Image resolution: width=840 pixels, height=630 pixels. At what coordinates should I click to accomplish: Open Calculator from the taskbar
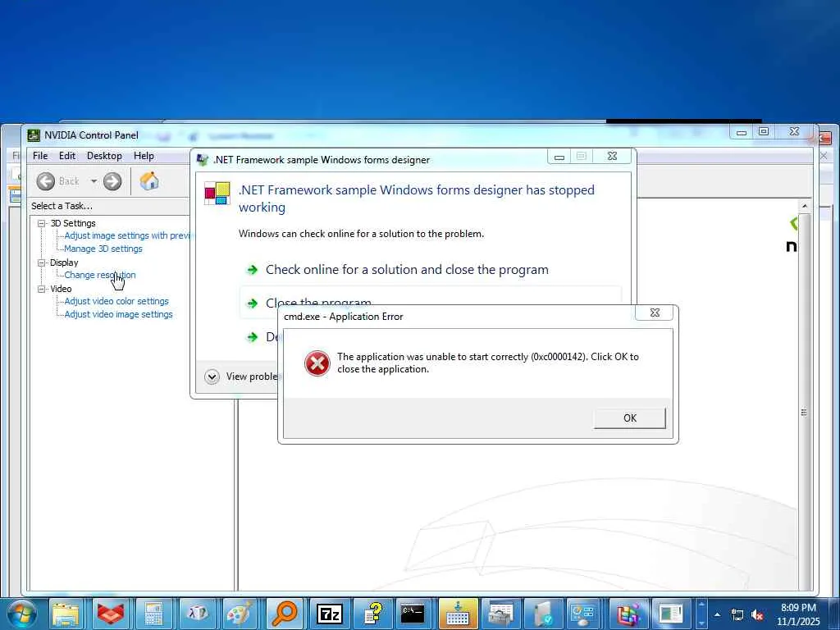[x=153, y=614]
